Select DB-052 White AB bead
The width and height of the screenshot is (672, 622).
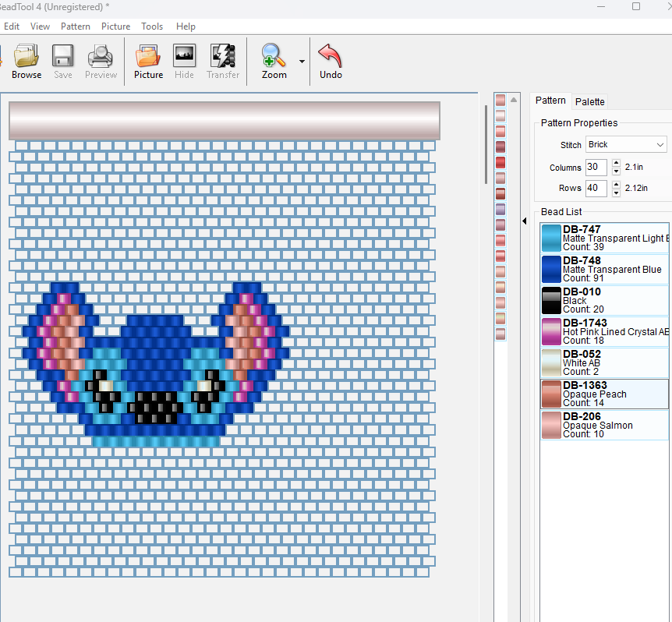coord(605,363)
